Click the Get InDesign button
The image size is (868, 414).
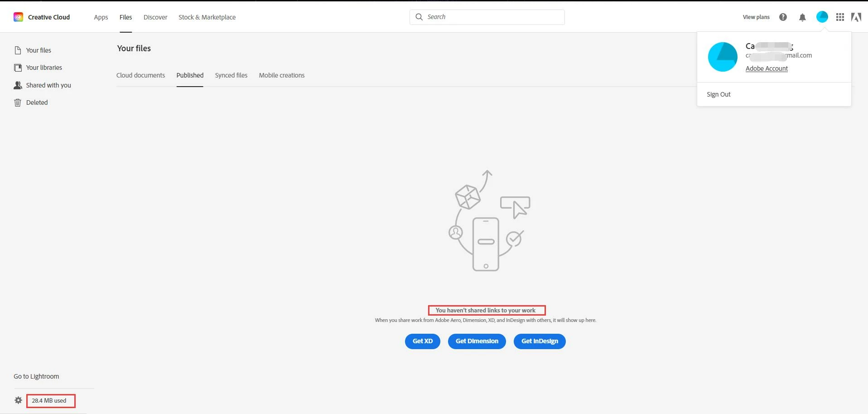[x=540, y=341]
